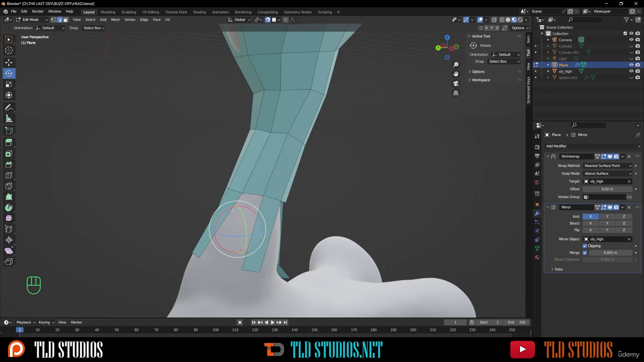Remove the Shrinkwrap modifier with its X button

pos(629,156)
